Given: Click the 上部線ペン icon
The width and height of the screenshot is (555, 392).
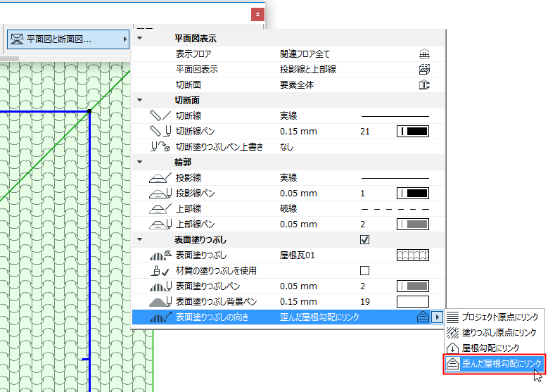Looking at the screenshot, I should [x=160, y=225].
